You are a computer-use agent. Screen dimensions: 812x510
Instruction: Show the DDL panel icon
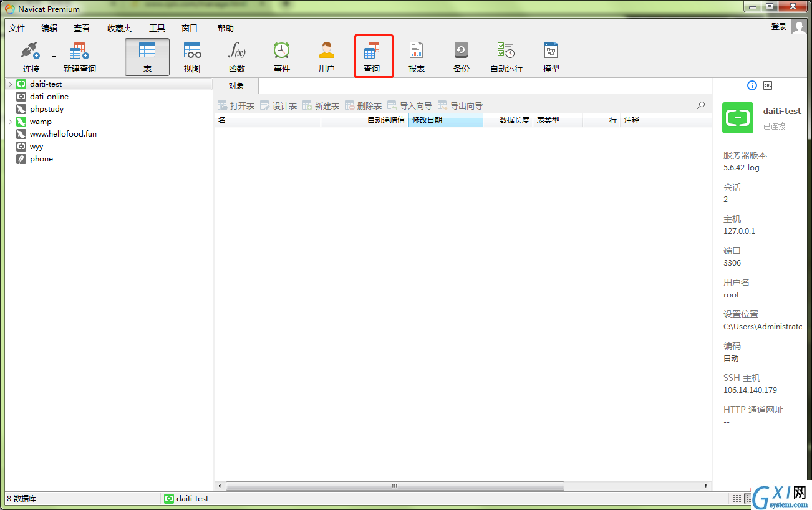(x=768, y=85)
